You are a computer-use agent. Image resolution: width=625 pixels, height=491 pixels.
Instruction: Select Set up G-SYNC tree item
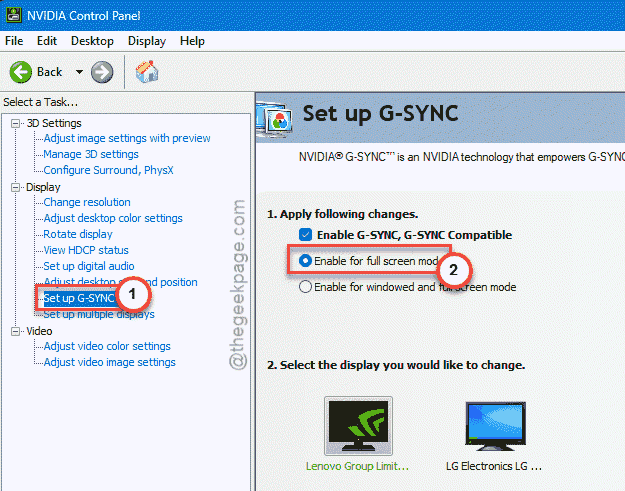pyautogui.click(x=79, y=298)
